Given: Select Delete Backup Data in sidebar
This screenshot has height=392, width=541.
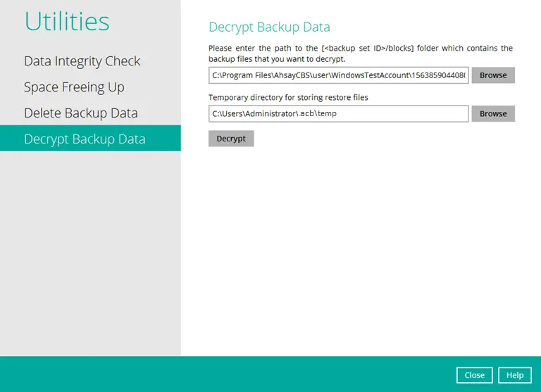Looking at the screenshot, I should tap(80, 113).
